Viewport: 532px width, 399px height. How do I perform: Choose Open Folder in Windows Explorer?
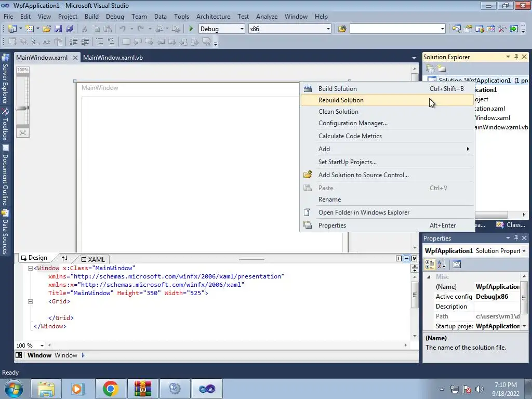pyautogui.click(x=387, y=212)
